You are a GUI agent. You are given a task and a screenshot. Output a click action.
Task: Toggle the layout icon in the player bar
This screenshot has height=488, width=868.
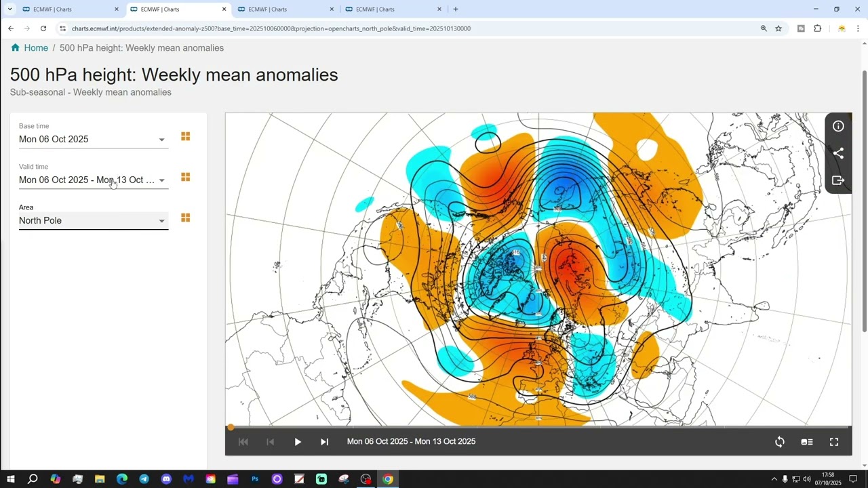[x=807, y=442]
